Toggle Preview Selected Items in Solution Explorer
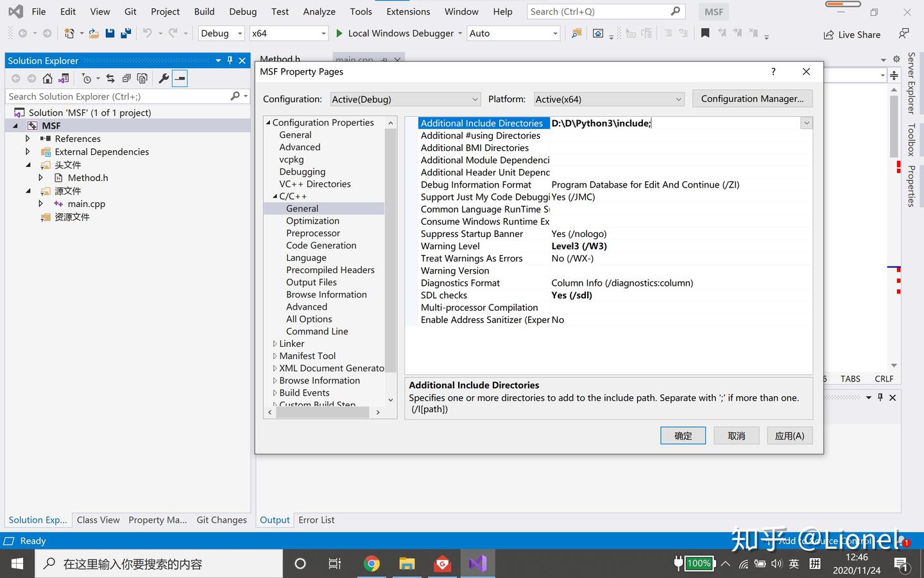924x578 pixels. coord(180,78)
